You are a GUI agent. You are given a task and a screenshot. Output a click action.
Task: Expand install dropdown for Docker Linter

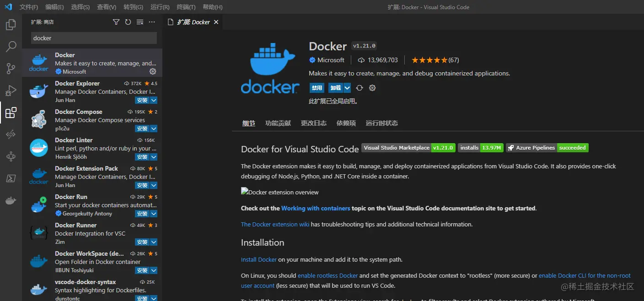(x=154, y=157)
